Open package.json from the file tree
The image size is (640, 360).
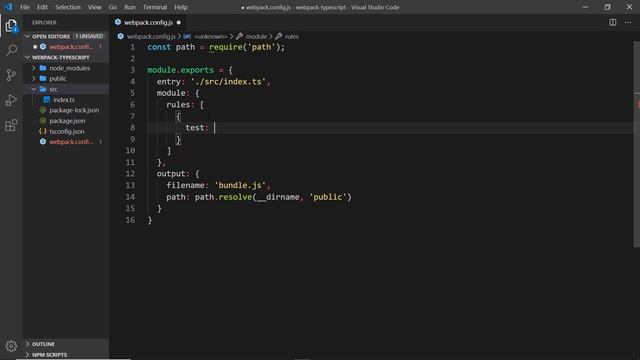[67, 121]
